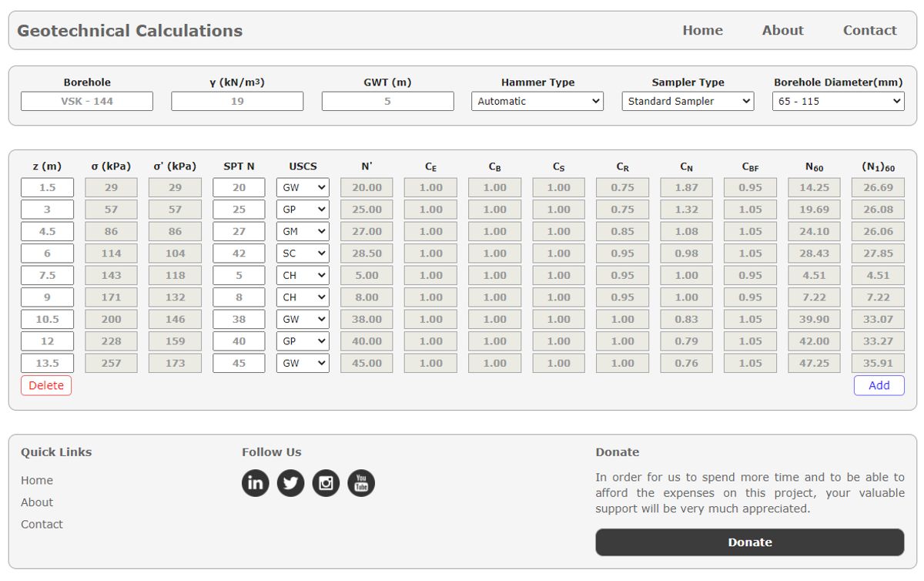Open the About page from top menu
The image size is (924, 581).
coord(783,30)
